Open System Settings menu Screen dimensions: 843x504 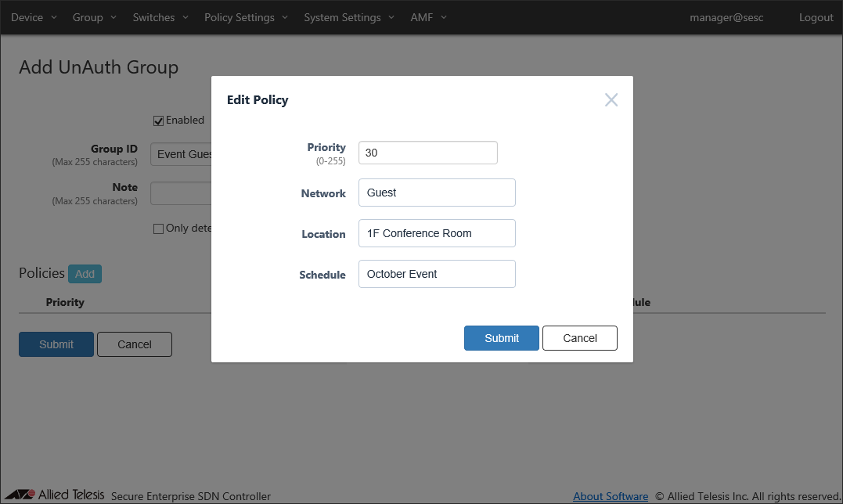tap(349, 17)
